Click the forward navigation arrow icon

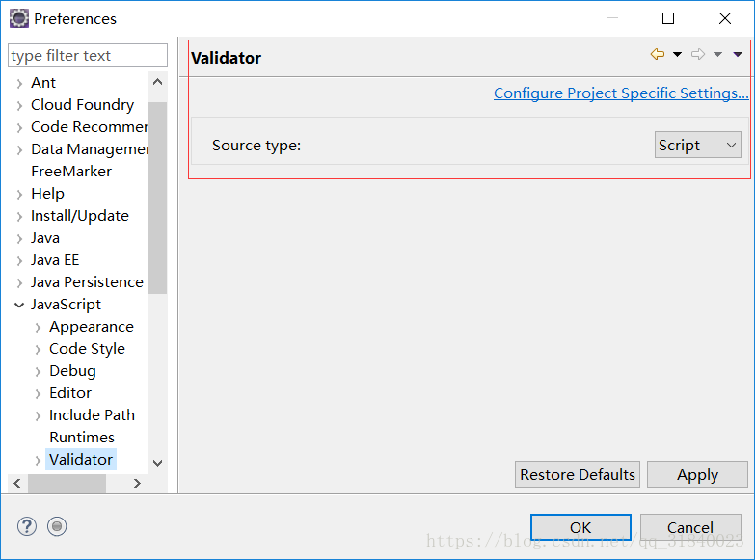point(698,54)
